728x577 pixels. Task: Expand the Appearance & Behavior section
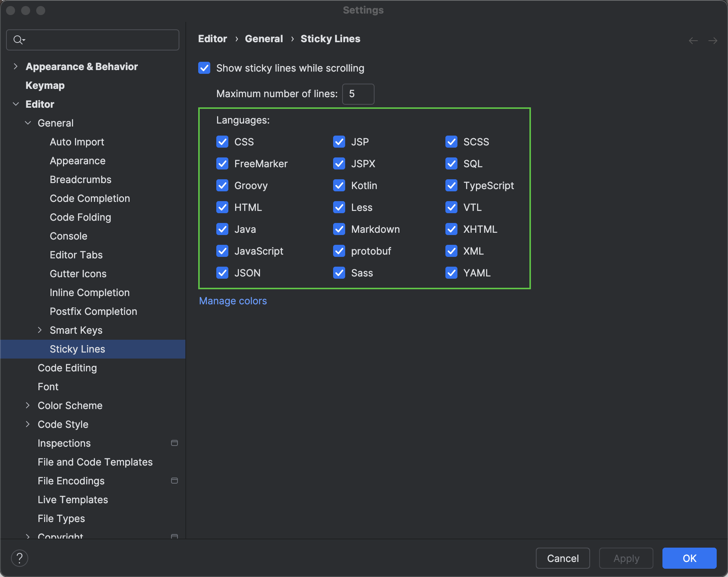point(16,66)
